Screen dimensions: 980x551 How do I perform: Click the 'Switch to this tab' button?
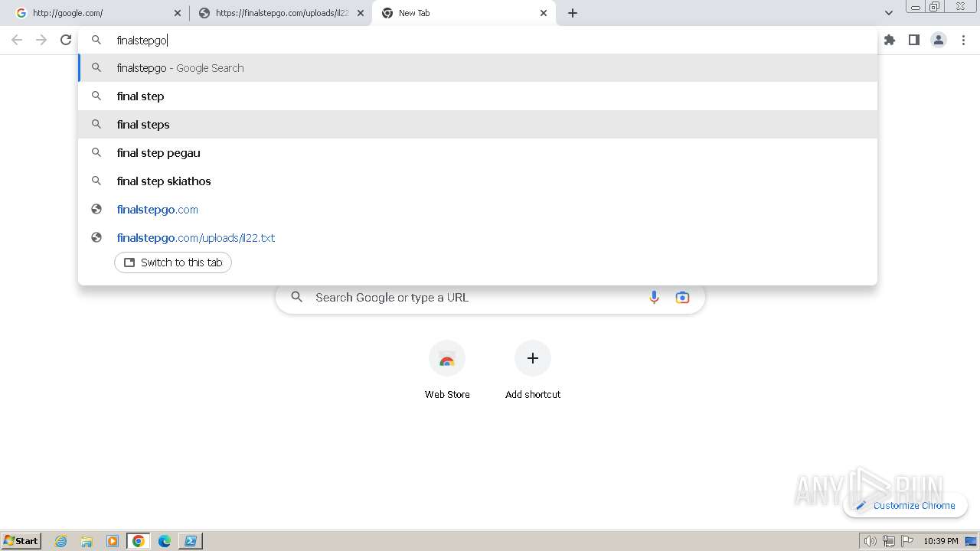click(x=173, y=262)
